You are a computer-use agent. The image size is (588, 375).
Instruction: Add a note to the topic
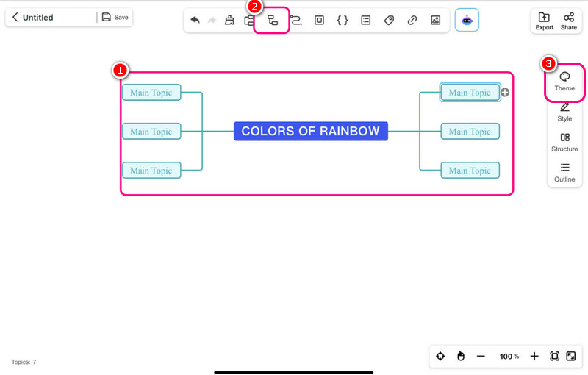(x=365, y=20)
